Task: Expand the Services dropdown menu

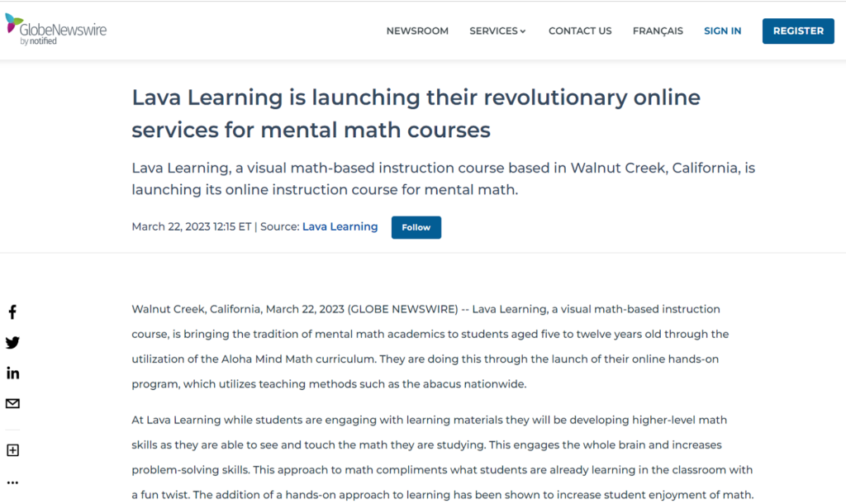Action: 497,31
